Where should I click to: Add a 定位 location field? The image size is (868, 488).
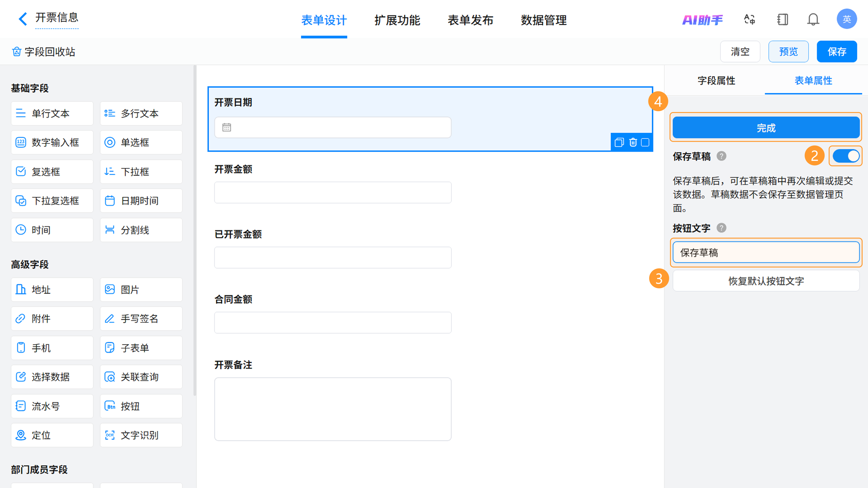pyautogui.click(x=52, y=435)
